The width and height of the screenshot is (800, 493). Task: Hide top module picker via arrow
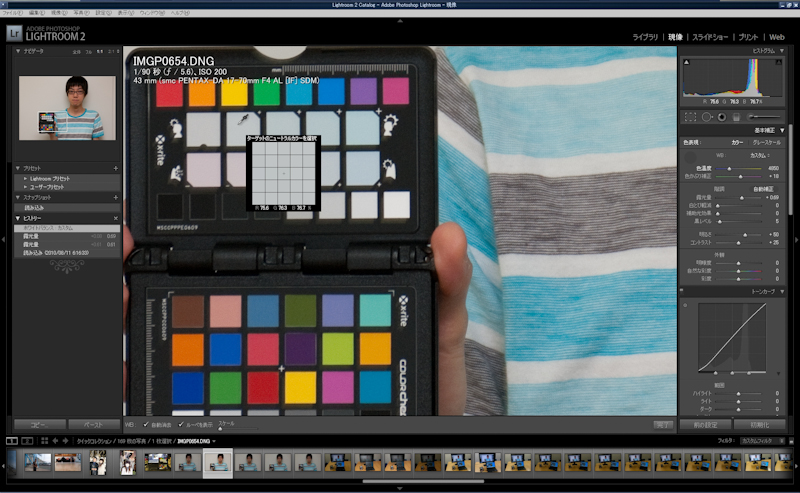[x=400, y=21]
